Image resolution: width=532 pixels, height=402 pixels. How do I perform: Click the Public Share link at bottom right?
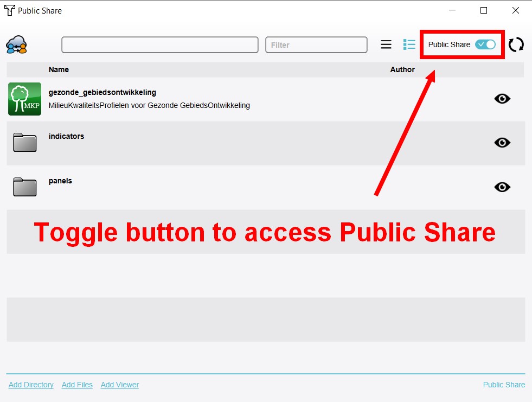pyautogui.click(x=504, y=385)
